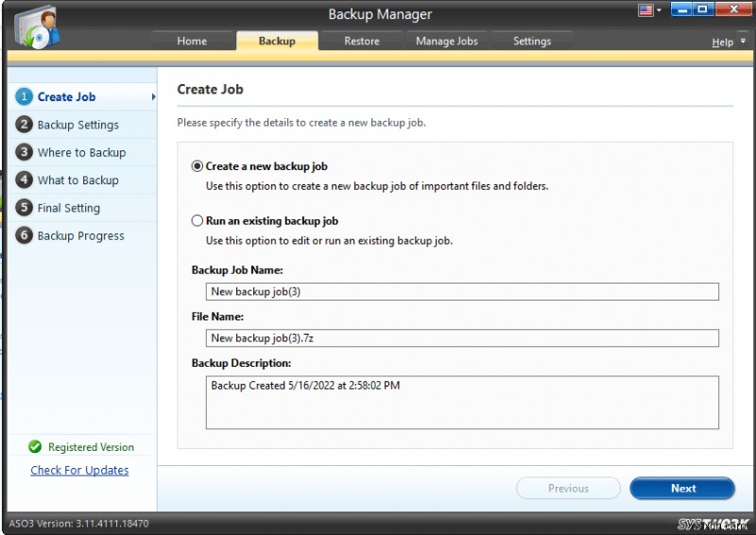Select Create Job step label in sidebar
Viewport: 756px width, 535px height.
click(66, 96)
